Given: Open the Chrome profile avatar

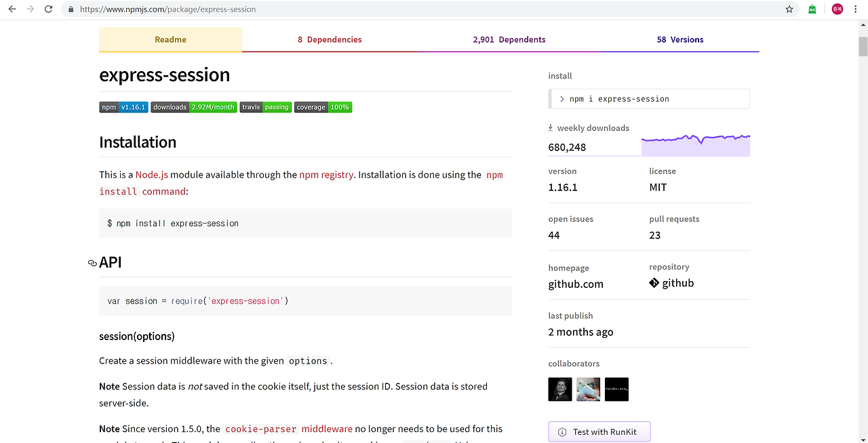Looking at the screenshot, I should click(x=837, y=9).
